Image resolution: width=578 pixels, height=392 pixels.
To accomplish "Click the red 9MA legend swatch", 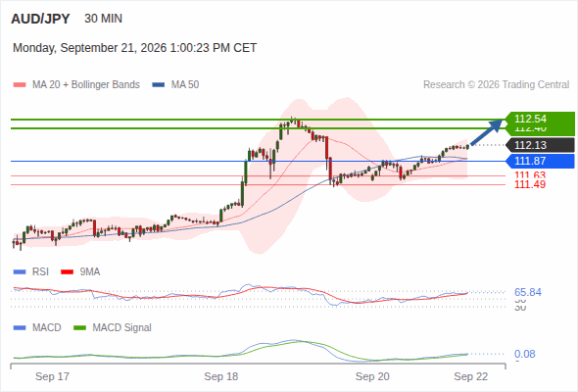I will coord(67,272).
